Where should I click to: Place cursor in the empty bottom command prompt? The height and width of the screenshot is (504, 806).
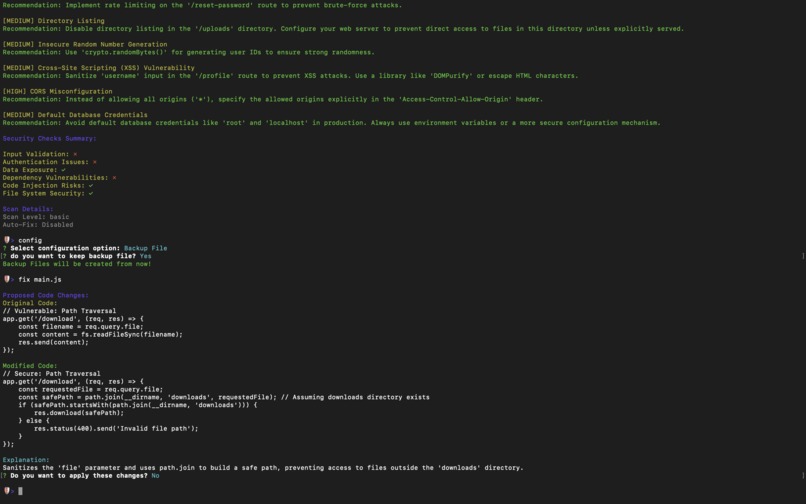coord(21,491)
